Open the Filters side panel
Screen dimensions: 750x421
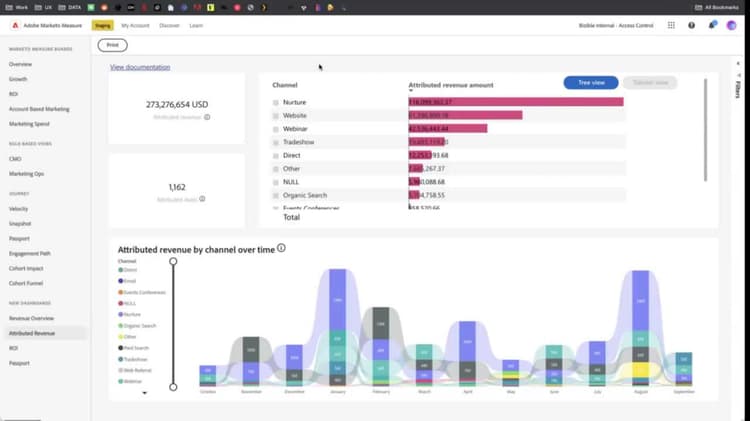[738, 89]
